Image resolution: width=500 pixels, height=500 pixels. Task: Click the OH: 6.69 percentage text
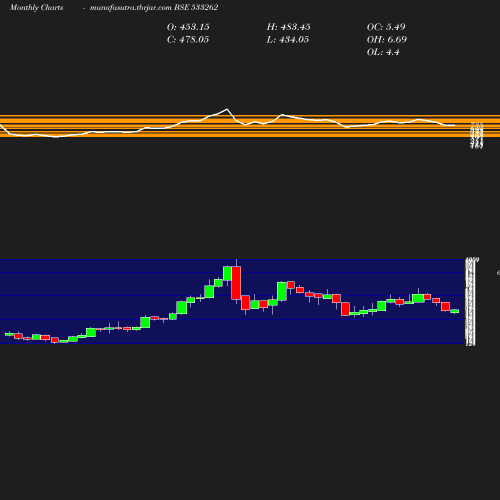click(x=387, y=40)
